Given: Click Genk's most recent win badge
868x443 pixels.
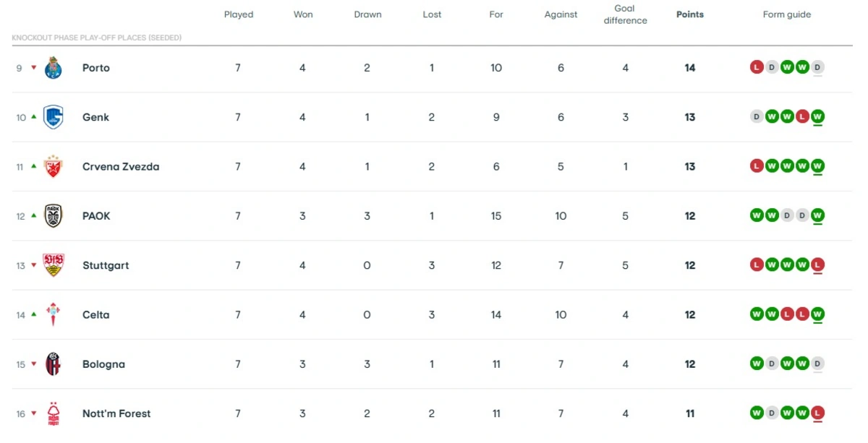Looking at the screenshot, I should tap(817, 117).
